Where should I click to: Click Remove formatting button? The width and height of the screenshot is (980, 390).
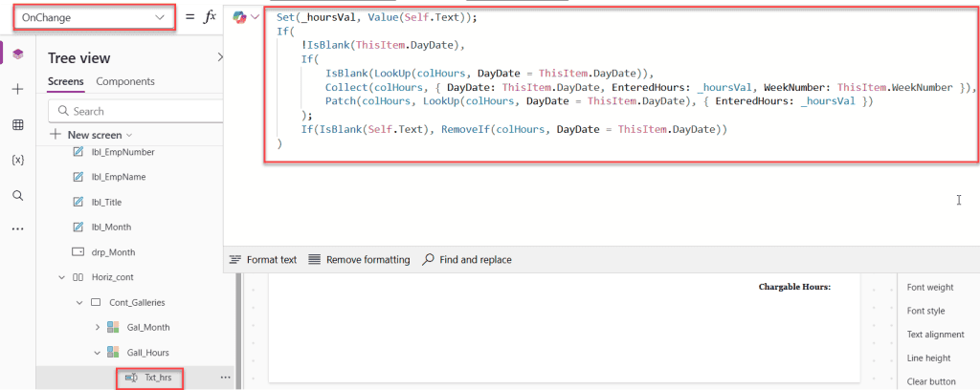(x=360, y=260)
